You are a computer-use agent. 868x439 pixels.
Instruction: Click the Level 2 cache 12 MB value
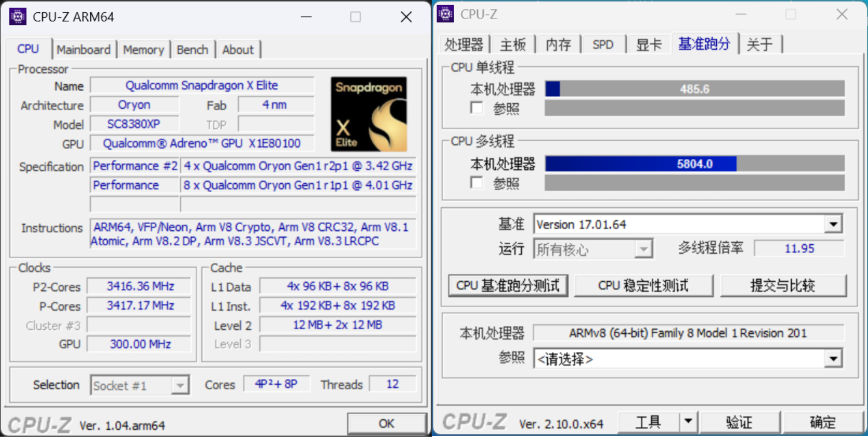click(x=338, y=325)
